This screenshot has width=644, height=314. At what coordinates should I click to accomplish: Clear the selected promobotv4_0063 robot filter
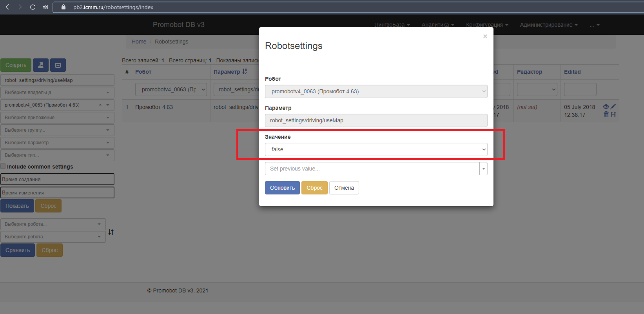click(x=100, y=105)
